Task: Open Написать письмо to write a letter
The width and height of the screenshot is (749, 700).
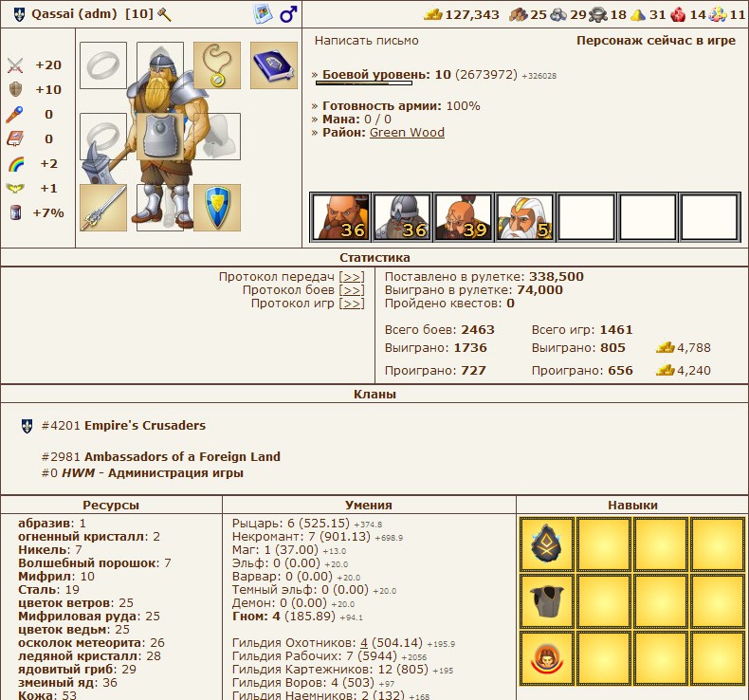Action: click(x=366, y=41)
